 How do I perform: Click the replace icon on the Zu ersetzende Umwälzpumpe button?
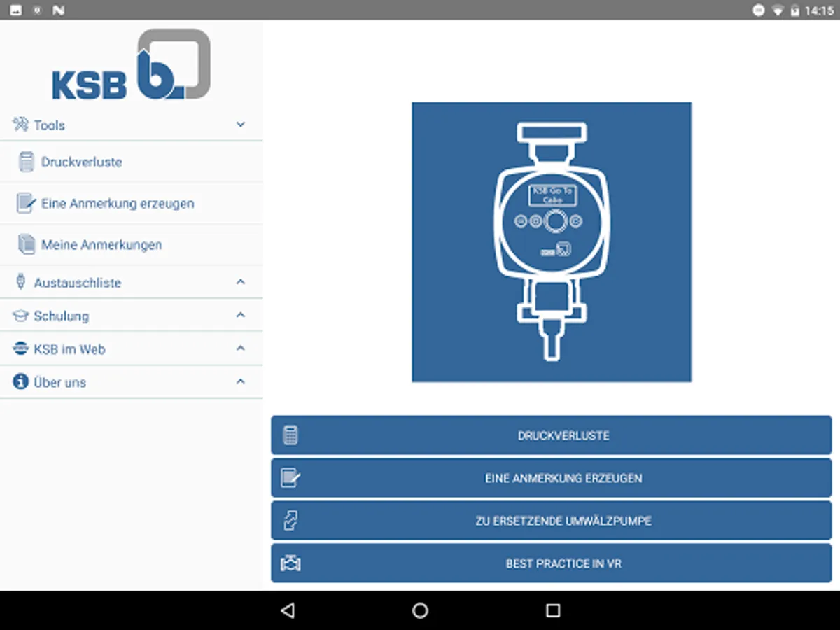click(290, 521)
